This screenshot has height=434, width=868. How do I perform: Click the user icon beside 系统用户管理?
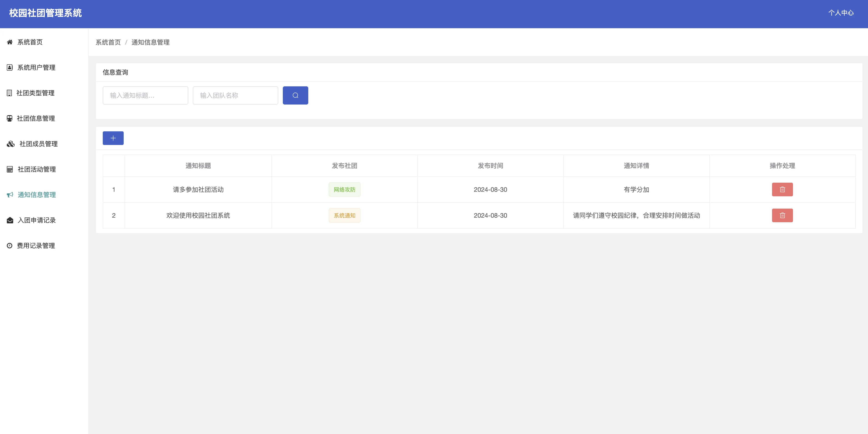tap(10, 68)
